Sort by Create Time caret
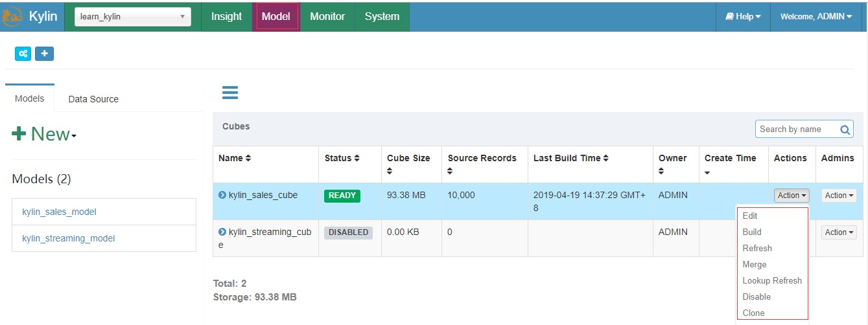868x325 pixels. coord(707,173)
